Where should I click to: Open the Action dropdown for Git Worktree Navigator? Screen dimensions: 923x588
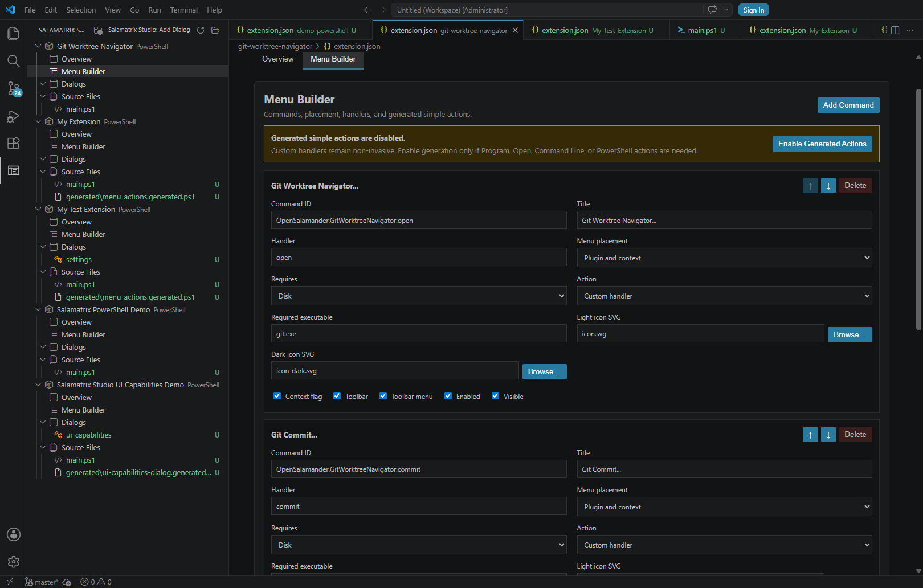click(725, 296)
